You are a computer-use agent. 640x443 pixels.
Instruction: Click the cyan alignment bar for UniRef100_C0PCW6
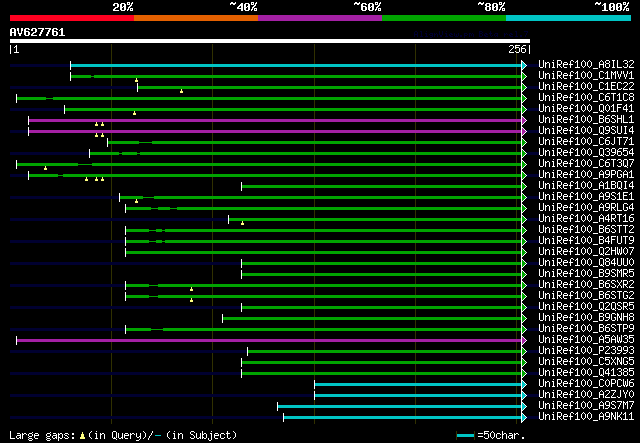pos(418,385)
